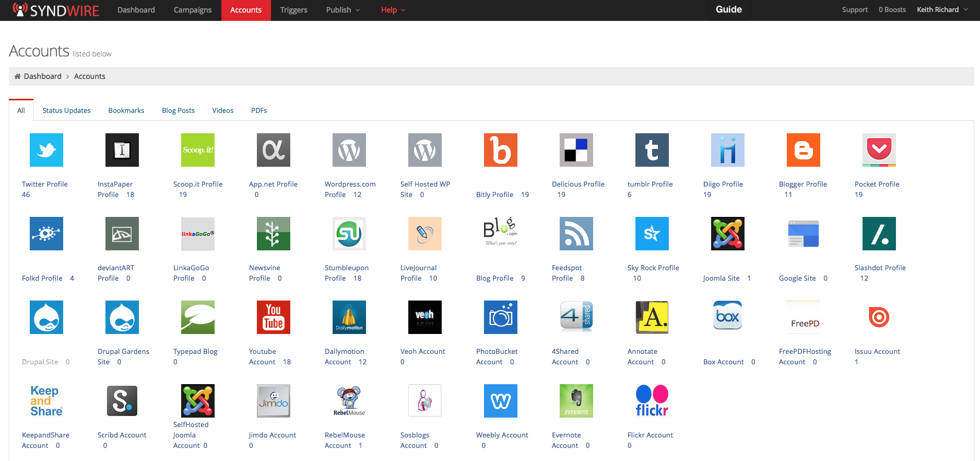Viewport: 980px width, 461px height.
Task: Select the Issuu icon
Action: point(879,317)
